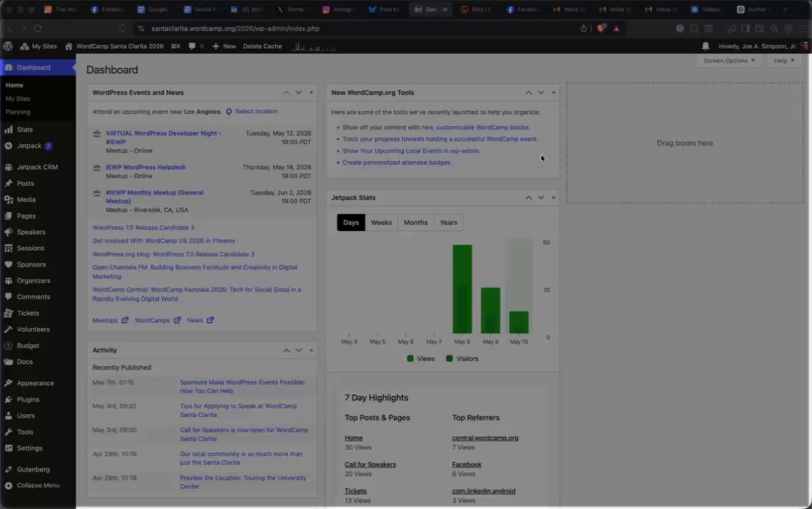The height and width of the screenshot is (509, 812).
Task: Switch Jetpack Stats to Years tab
Action: coord(448,223)
